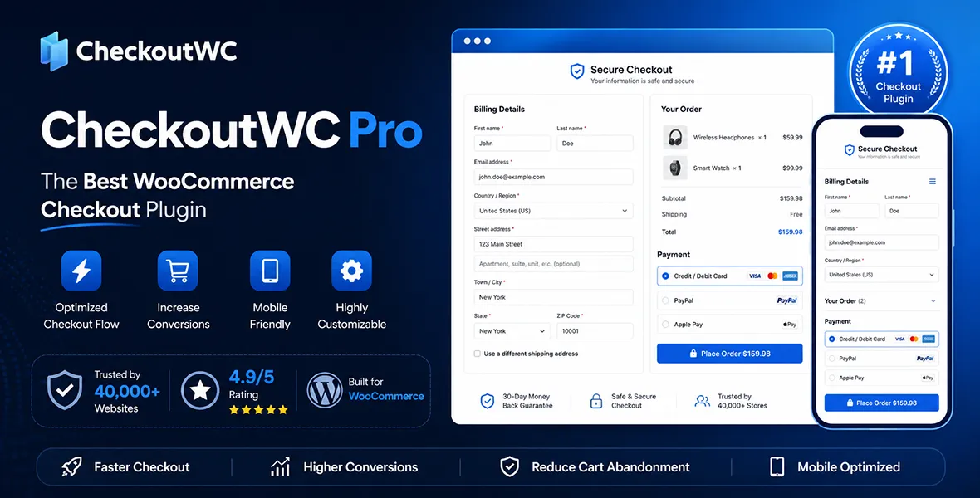The height and width of the screenshot is (498, 980).
Task: Click ZIP Code field showing 10001
Action: [595, 331]
